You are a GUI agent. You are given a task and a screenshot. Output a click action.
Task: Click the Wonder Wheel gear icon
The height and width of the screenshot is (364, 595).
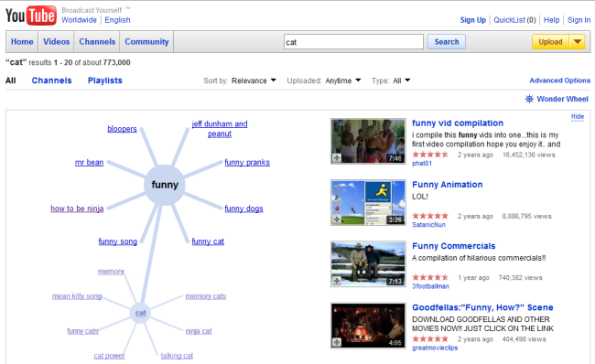[x=529, y=99]
